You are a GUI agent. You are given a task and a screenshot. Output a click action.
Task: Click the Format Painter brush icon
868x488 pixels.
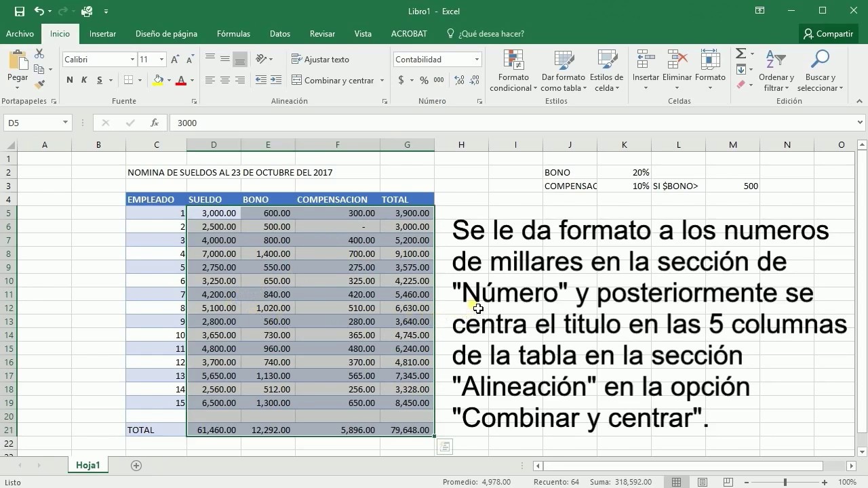pos(39,85)
